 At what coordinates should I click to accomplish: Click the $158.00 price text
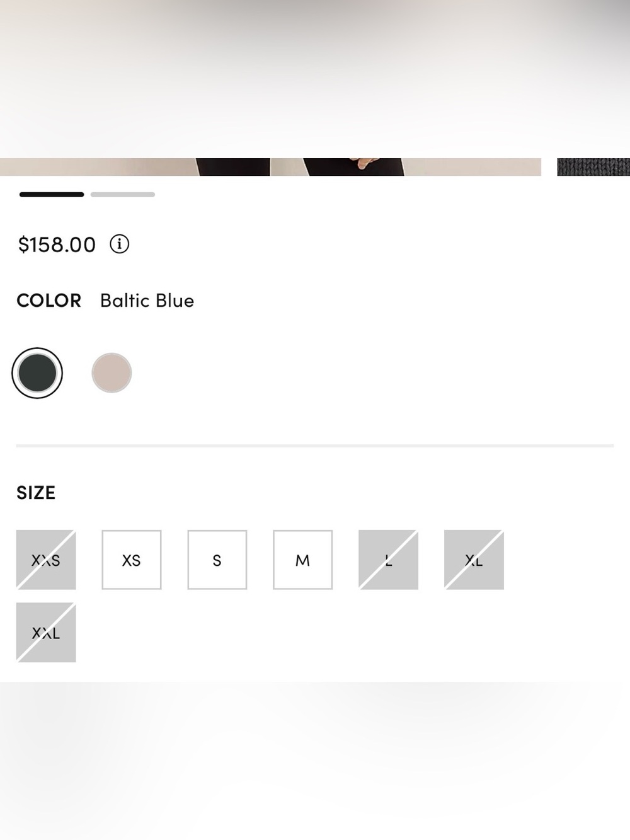click(57, 245)
